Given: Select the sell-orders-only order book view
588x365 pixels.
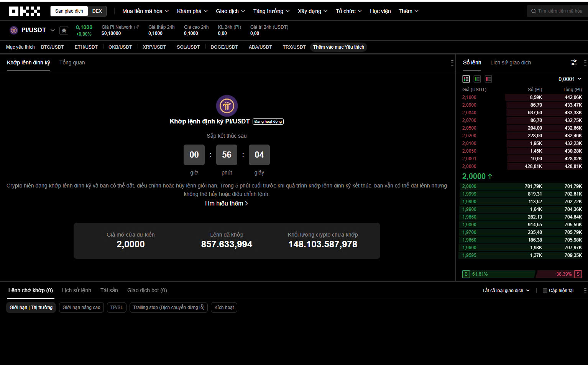Looking at the screenshot, I should pos(488,79).
